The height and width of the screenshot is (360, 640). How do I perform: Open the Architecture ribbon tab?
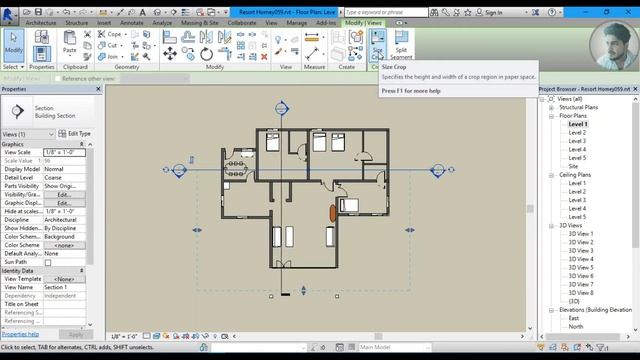click(41, 23)
